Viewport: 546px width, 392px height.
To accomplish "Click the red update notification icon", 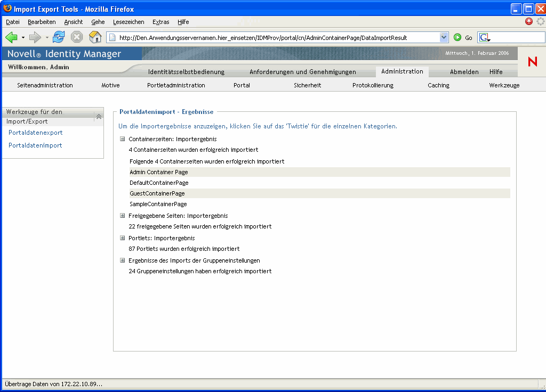I will [x=528, y=21].
